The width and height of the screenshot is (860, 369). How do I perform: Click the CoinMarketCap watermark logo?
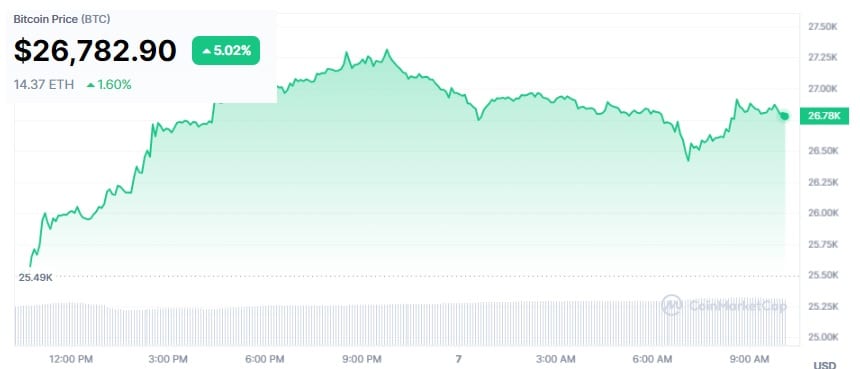(x=671, y=305)
